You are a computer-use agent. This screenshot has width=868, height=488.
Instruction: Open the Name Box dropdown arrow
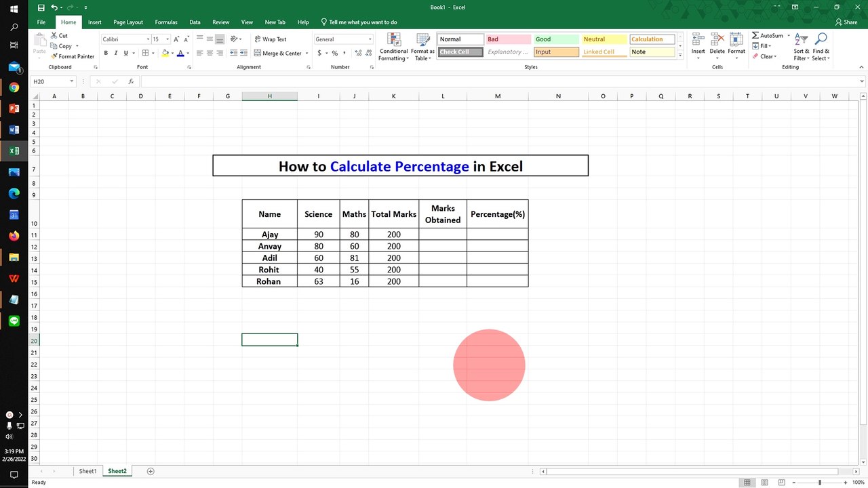click(72, 81)
